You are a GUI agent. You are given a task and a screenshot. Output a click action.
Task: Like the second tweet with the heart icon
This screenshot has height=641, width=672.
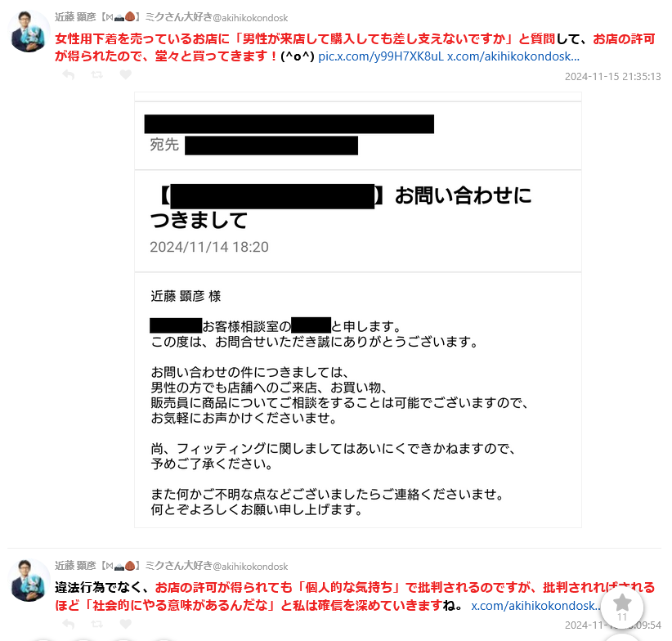click(126, 624)
